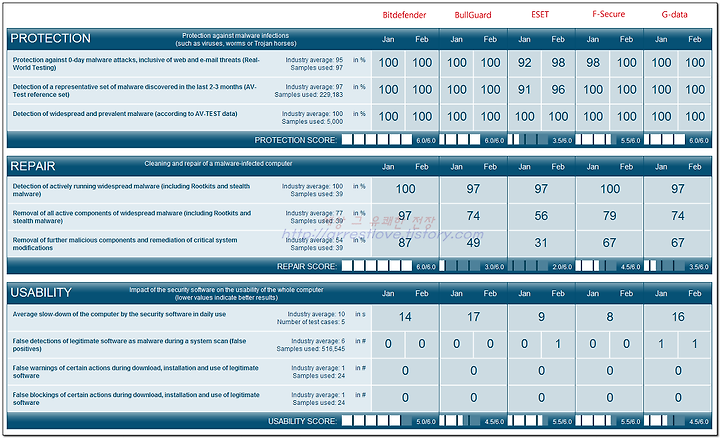Select ESET's Feb 0-day protection value 98
720x438 pixels.
[x=558, y=63]
